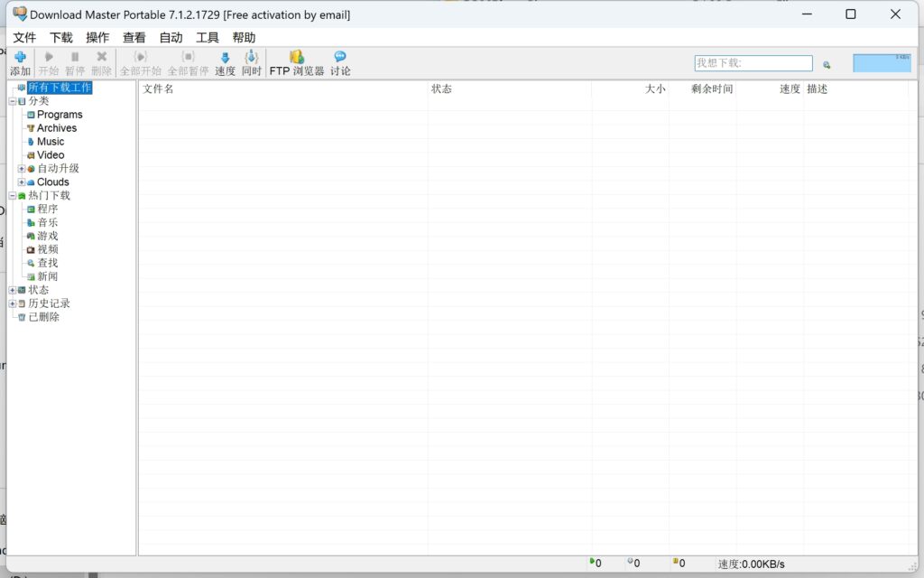Select the 程序 item under 热门下载
This screenshot has width=924, height=578.
[x=47, y=209]
